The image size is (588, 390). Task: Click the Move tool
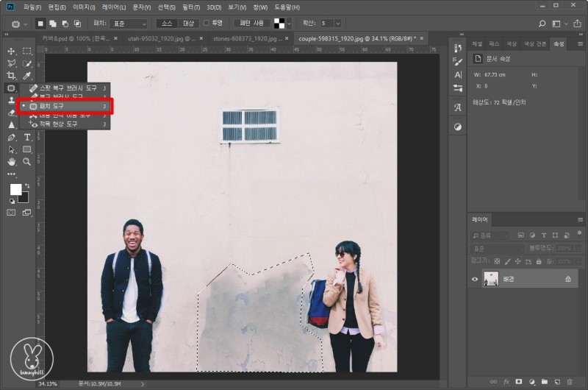11,51
